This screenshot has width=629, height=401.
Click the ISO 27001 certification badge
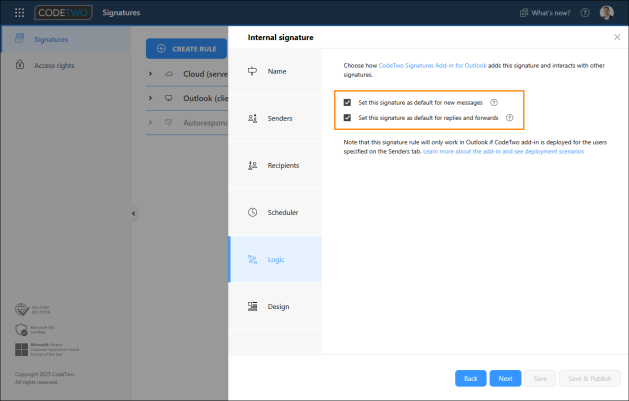[x=32, y=310]
